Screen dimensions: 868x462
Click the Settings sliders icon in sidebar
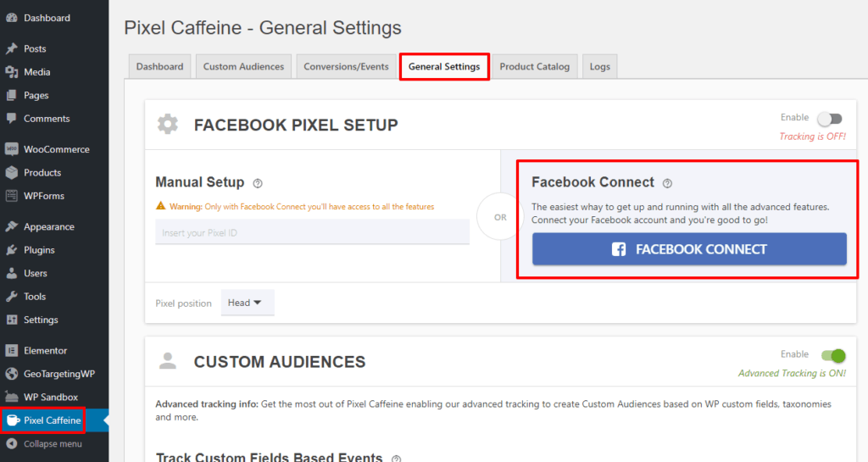(12, 320)
